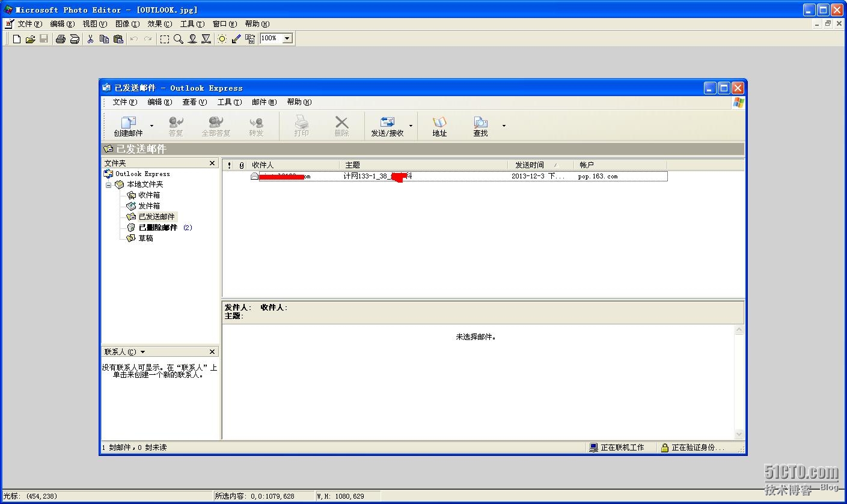
Task: Close the 文件夹 pane
Action: pos(212,163)
